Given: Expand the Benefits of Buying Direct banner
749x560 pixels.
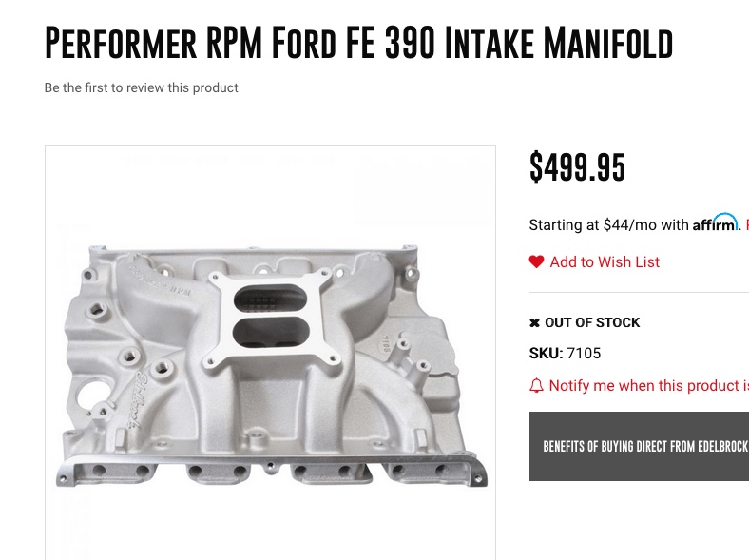Looking at the screenshot, I should [639, 446].
